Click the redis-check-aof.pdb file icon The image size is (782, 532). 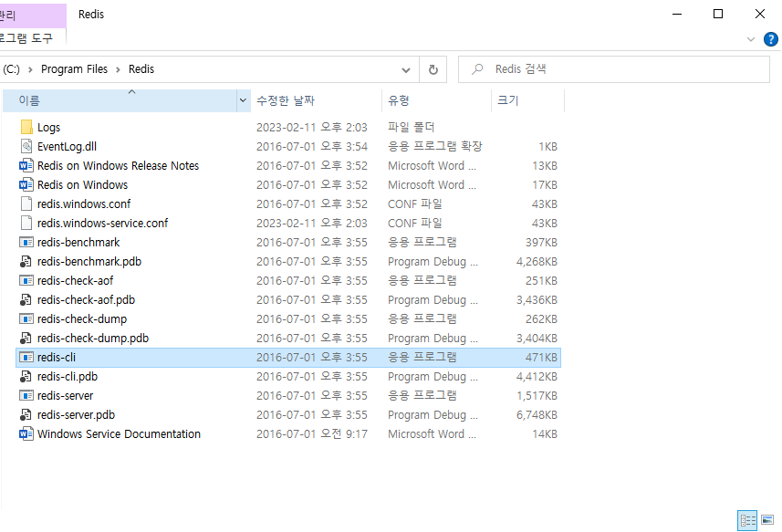tap(26, 299)
